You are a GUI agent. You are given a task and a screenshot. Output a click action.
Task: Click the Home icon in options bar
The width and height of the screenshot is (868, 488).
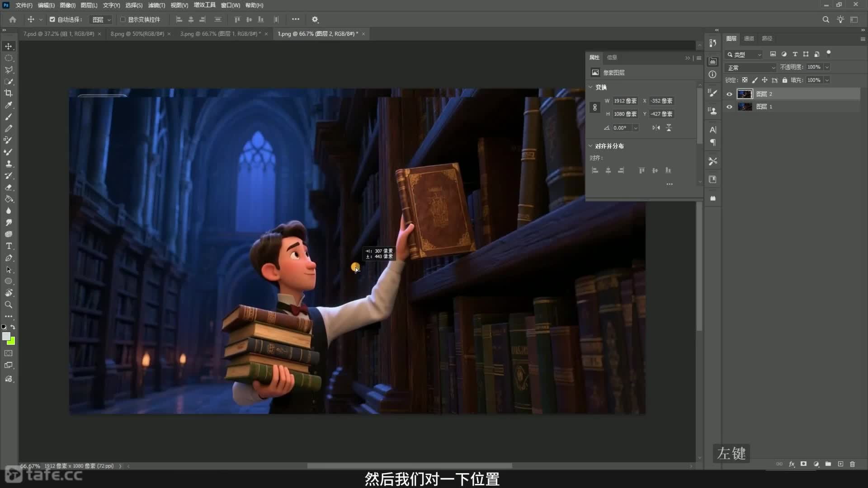pyautogui.click(x=13, y=19)
